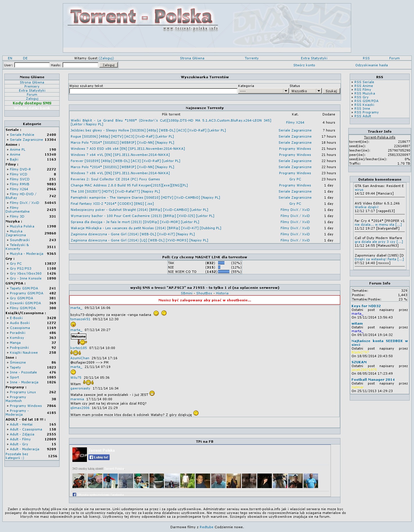Focus the torrent search text field
Image resolution: width=414 pixels, height=532 pixels.
tap(153, 91)
